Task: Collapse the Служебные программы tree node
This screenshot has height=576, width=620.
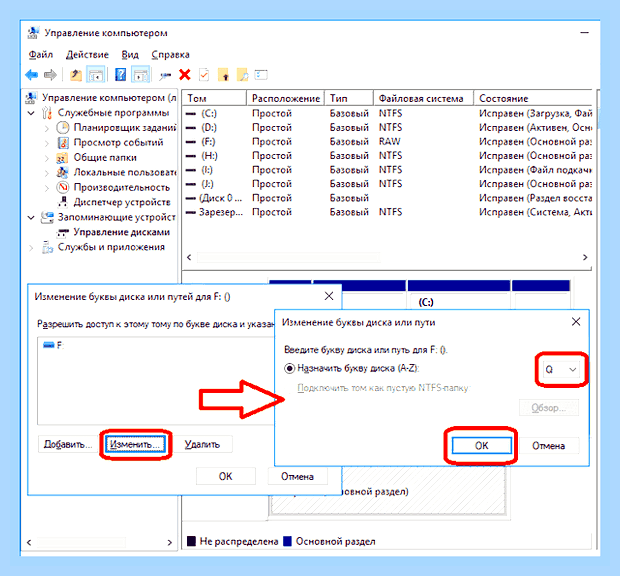Action: tap(31, 113)
